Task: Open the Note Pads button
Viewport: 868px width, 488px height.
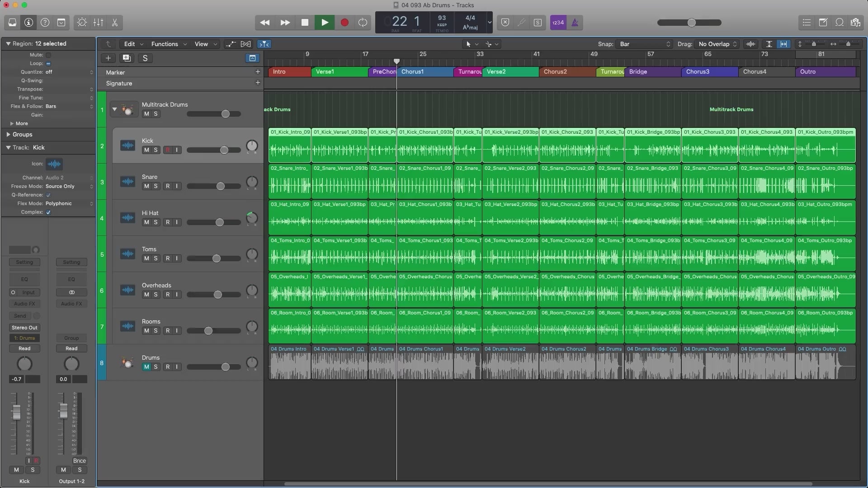Action: pos(823,22)
